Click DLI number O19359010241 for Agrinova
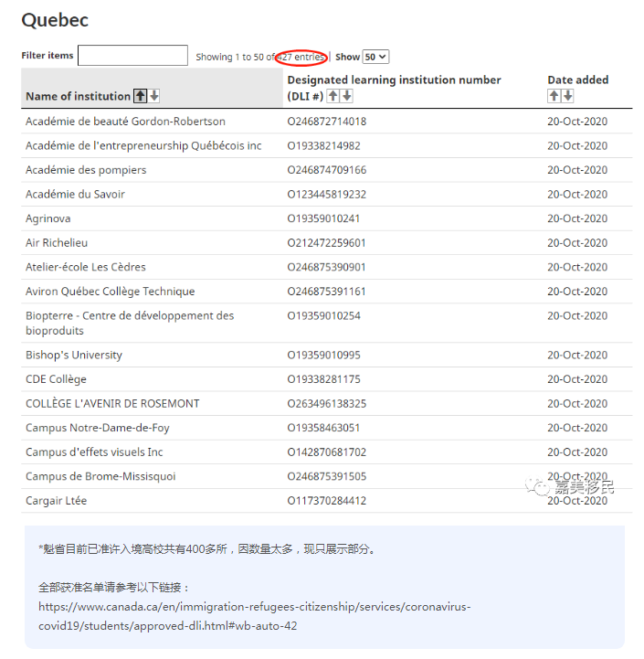Screen dimensions: 644x659 (x=323, y=218)
